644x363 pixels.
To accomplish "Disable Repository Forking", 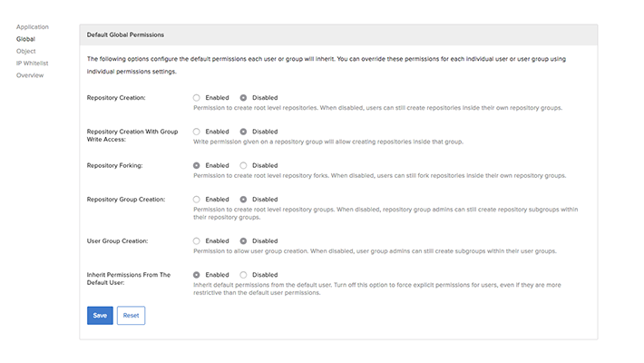I will click(243, 165).
